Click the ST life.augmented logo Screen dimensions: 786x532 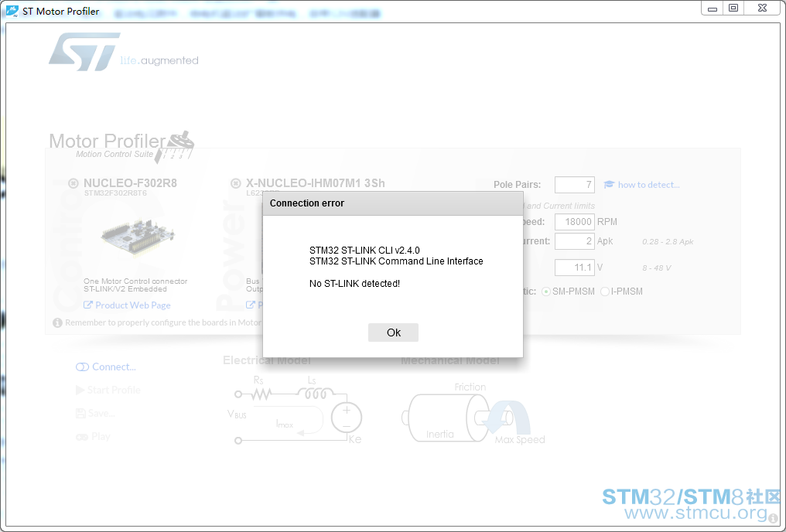point(123,52)
